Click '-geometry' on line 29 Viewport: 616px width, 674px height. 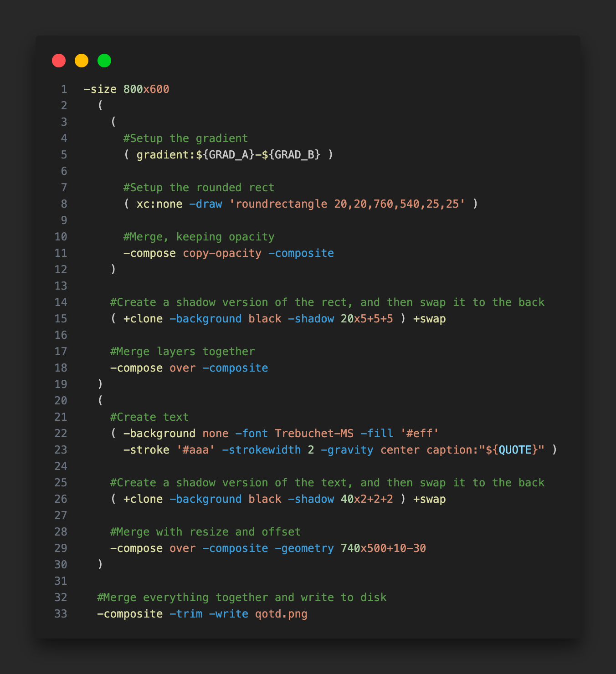coord(304,548)
